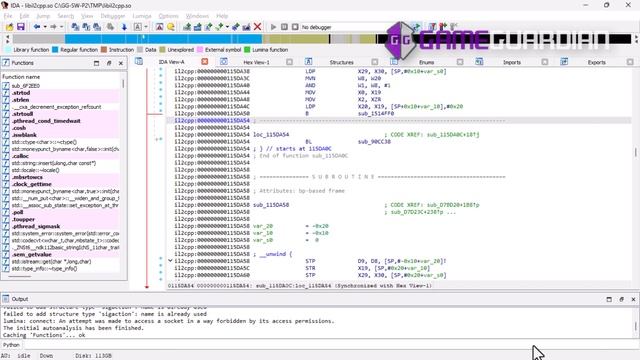Click the Python interpreter selector button
Viewport: 640px width, 360px height.
(x=11, y=345)
